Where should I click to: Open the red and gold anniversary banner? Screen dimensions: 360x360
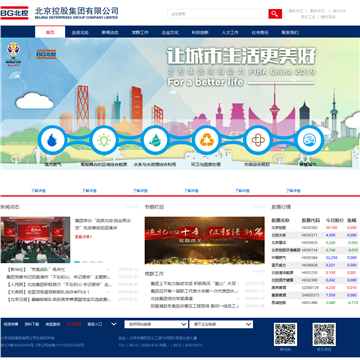[205, 241]
